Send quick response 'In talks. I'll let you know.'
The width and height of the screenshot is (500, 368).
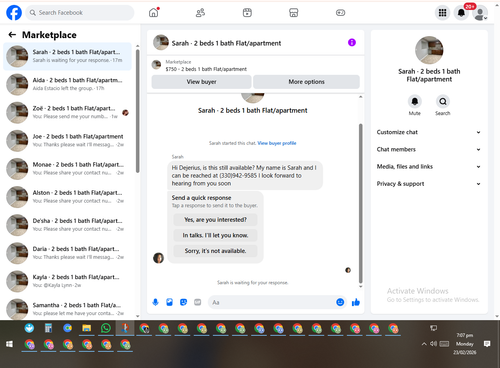(x=215, y=235)
